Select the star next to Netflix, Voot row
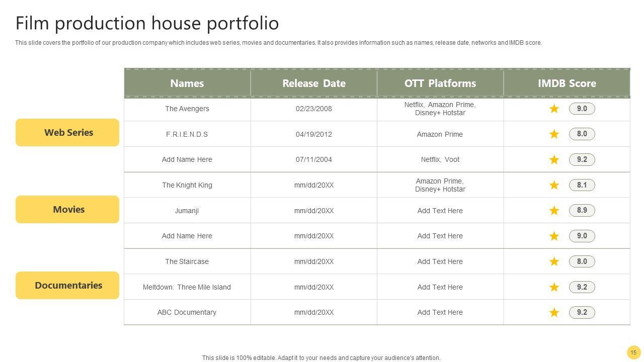Viewport: 644px width, 362px height. (x=554, y=160)
